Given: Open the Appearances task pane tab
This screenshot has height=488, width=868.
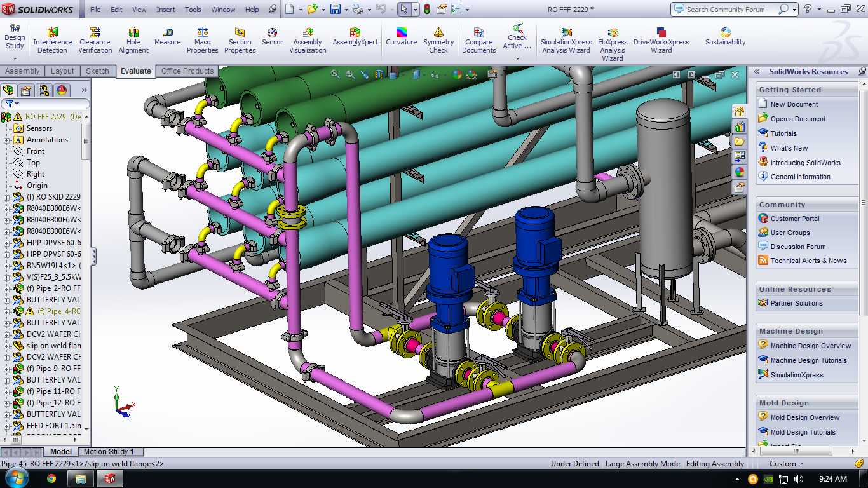Looking at the screenshot, I should 739,172.
